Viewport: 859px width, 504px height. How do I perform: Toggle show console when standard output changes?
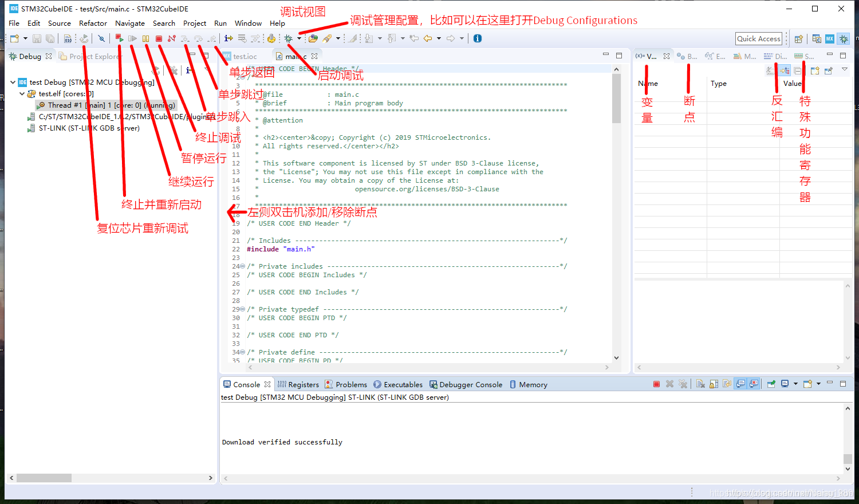pyautogui.click(x=740, y=384)
